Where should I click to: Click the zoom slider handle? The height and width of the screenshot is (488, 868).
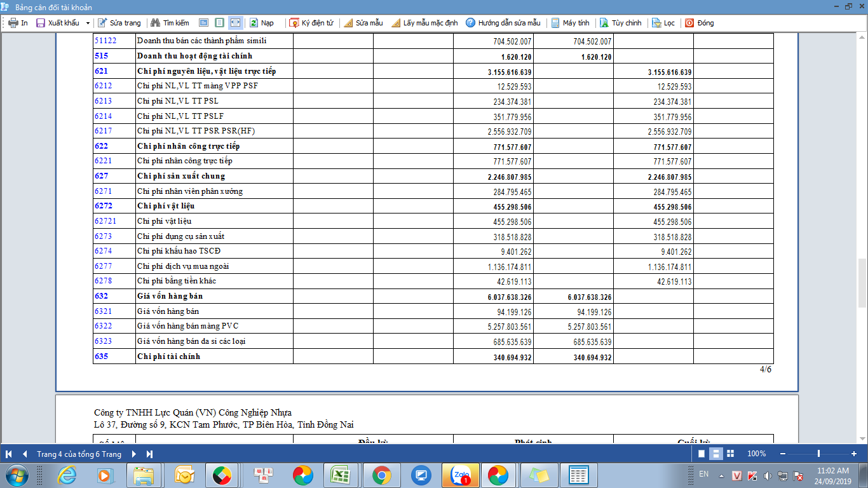(818, 454)
